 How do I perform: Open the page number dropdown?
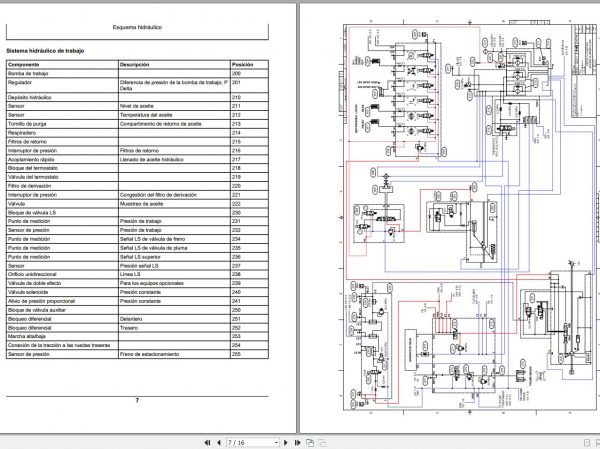pyautogui.click(x=276, y=443)
